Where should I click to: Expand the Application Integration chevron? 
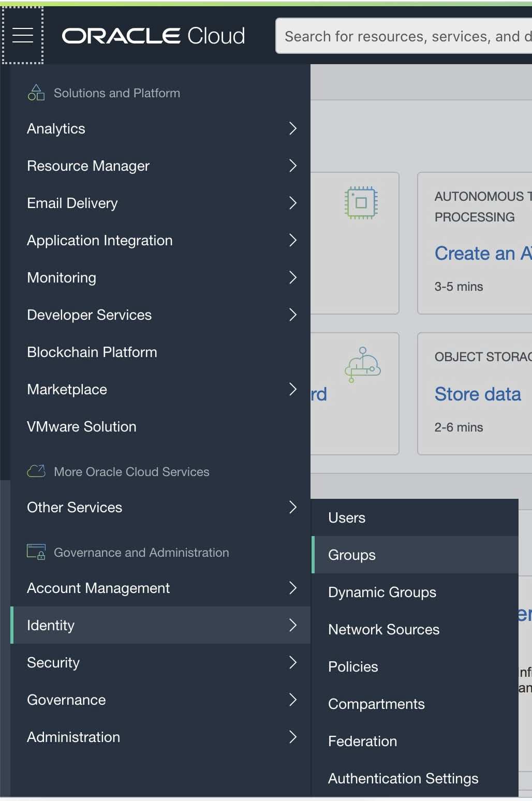coord(293,240)
